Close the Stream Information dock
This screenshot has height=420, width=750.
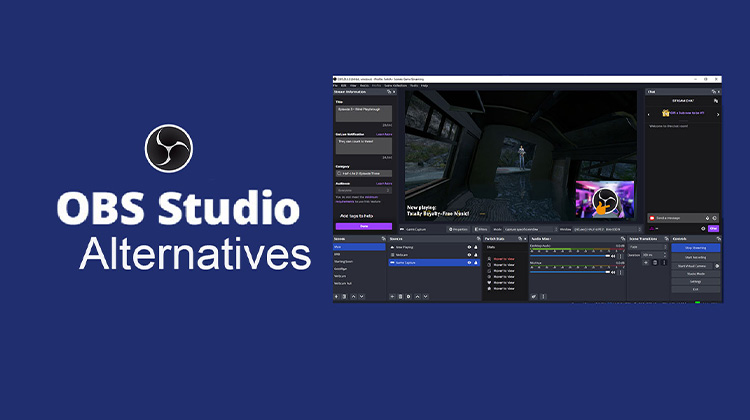click(394, 92)
